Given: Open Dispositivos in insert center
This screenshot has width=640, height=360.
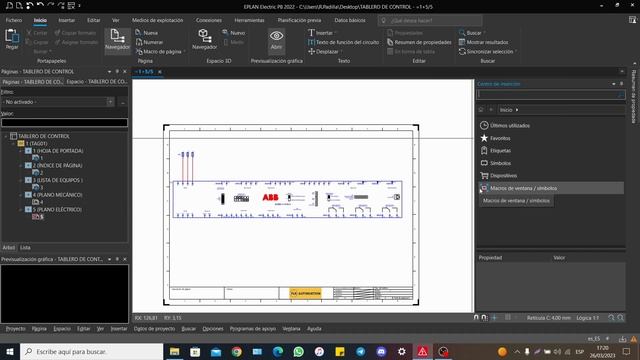Looking at the screenshot, I should point(498,176).
